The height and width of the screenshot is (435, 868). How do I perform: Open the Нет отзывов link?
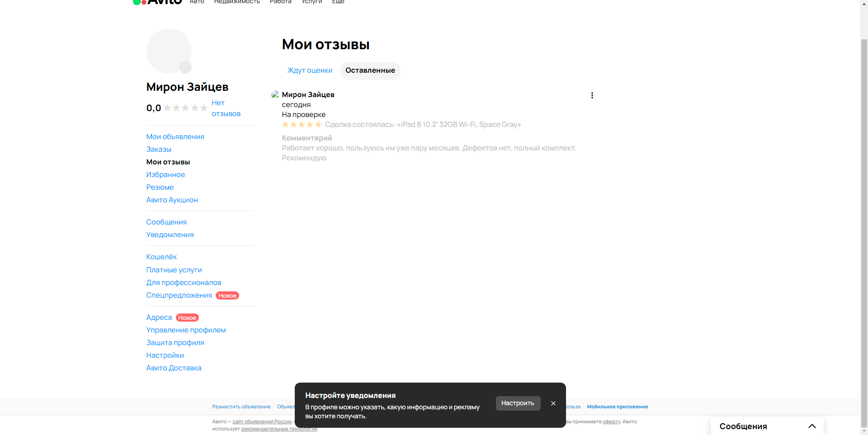(x=226, y=108)
